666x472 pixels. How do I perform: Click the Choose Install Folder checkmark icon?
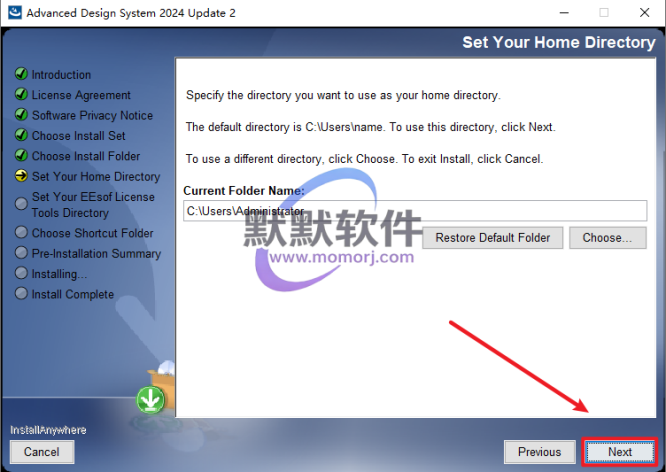click(21, 155)
